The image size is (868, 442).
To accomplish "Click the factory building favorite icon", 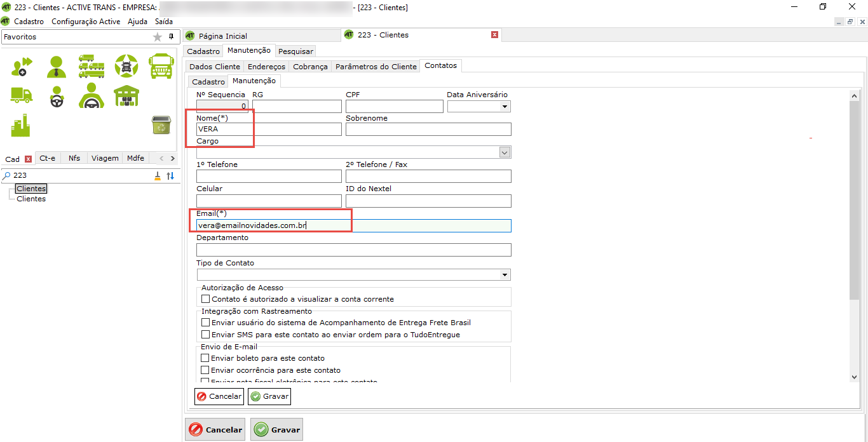I will 21,125.
